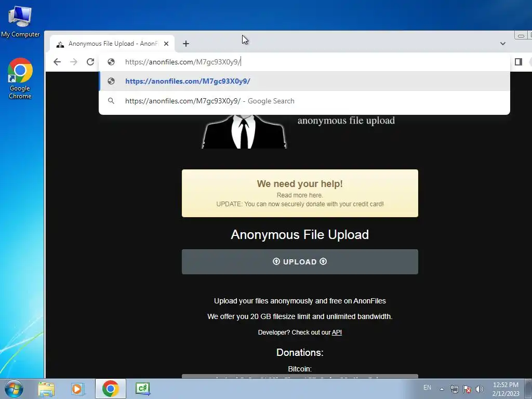Expand the tab search chevron

(503, 44)
